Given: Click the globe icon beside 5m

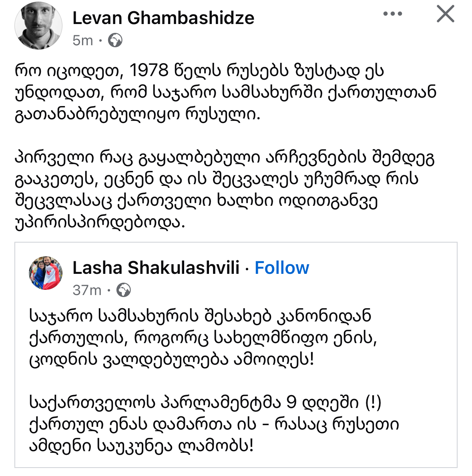Looking at the screenshot, I should 115,40.
